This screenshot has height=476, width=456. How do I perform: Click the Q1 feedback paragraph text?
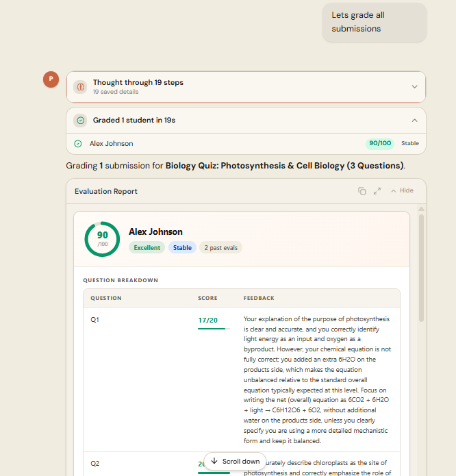point(317,379)
